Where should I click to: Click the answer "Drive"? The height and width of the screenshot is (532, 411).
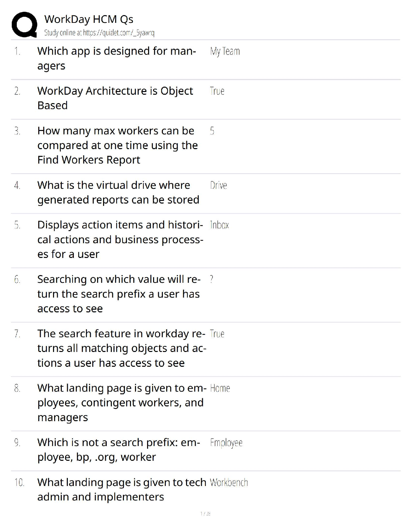218,185
